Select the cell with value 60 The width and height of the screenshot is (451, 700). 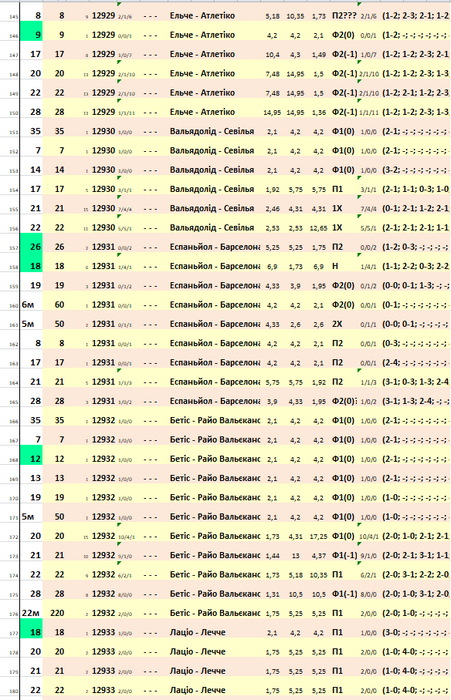tap(59, 304)
